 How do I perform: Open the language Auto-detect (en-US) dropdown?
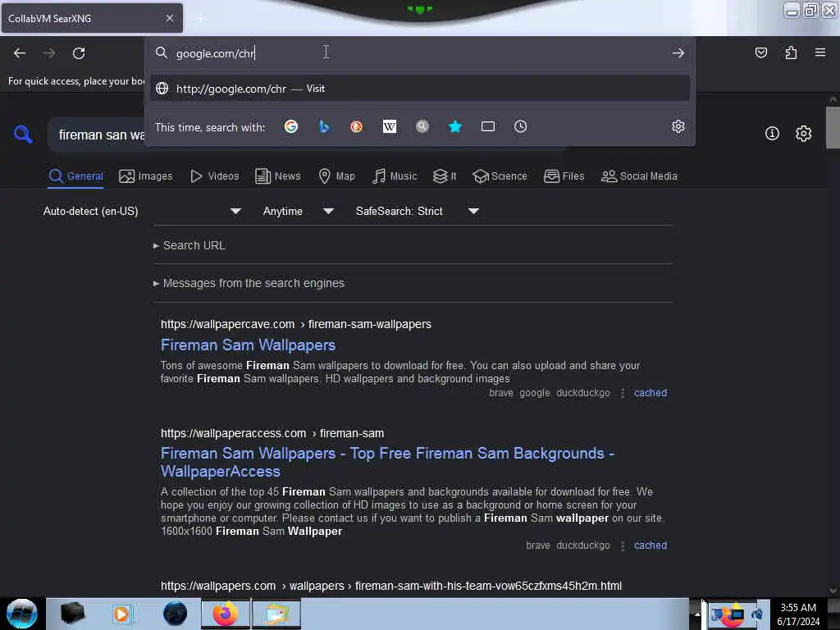pos(142,211)
